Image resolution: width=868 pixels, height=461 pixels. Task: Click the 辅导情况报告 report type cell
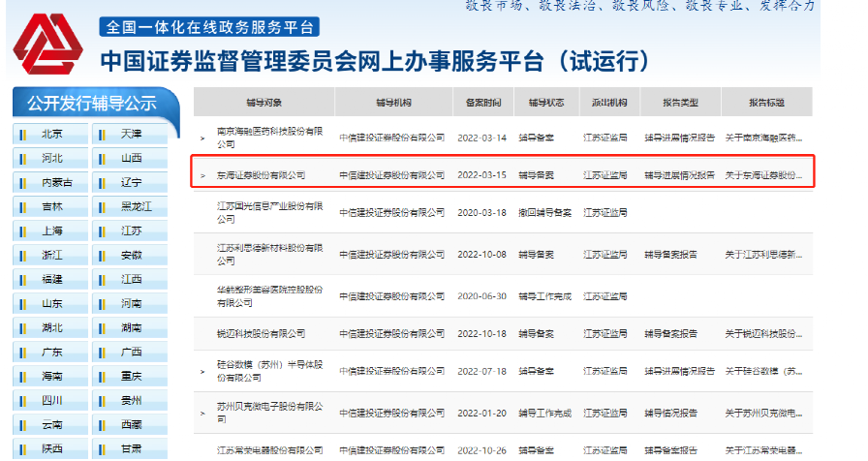pyautogui.click(x=671, y=414)
